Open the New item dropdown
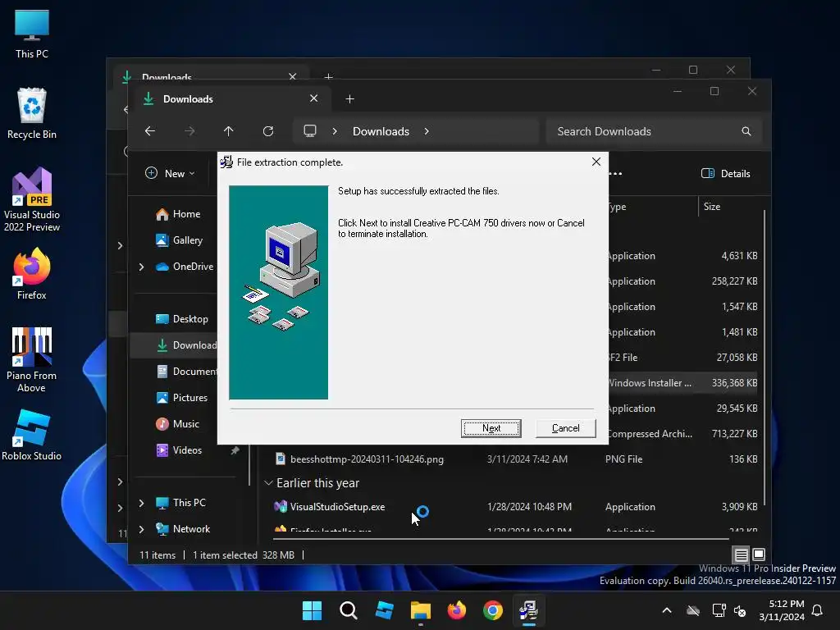The height and width of the screenshot is (630, 840). click(170, 174)
